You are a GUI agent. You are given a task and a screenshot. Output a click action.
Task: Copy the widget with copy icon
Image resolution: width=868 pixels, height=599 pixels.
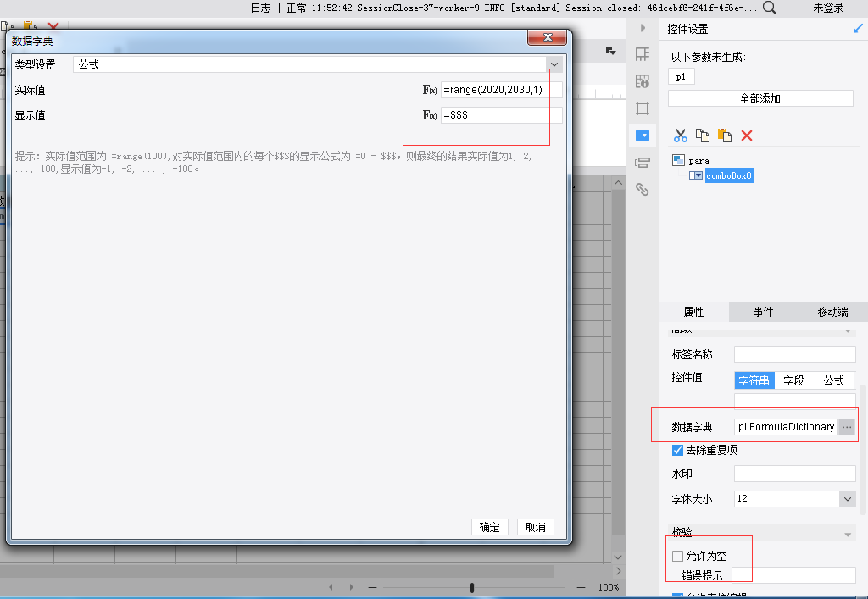click(x=703, y=136)
